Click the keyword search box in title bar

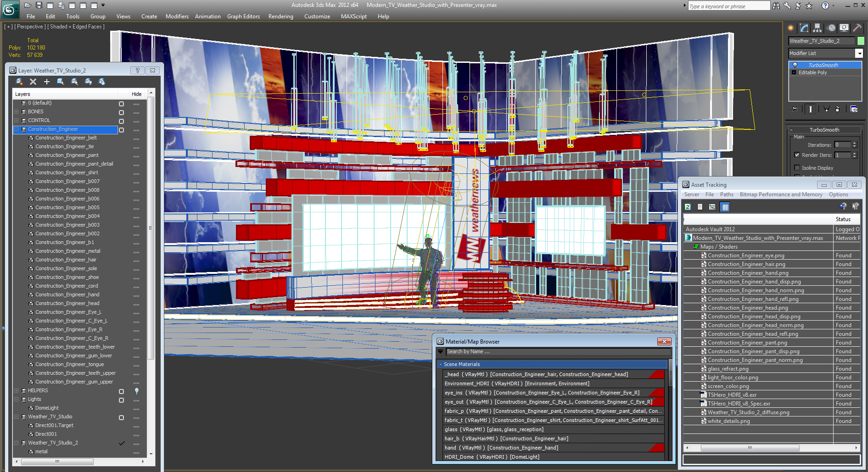[728, 6]
